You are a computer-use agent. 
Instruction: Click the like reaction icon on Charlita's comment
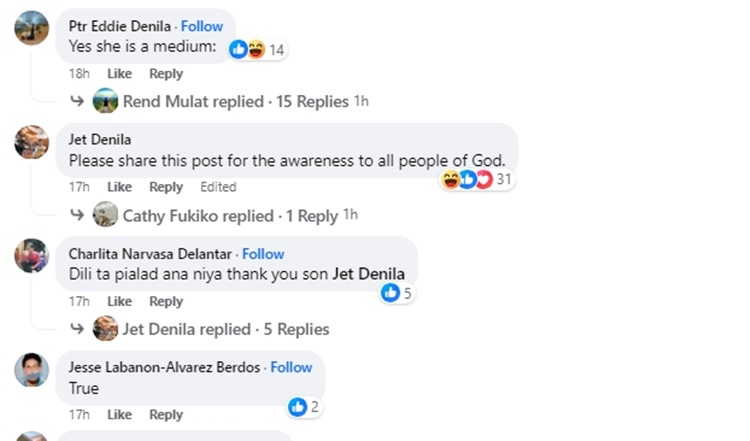[x=391, y=293]
